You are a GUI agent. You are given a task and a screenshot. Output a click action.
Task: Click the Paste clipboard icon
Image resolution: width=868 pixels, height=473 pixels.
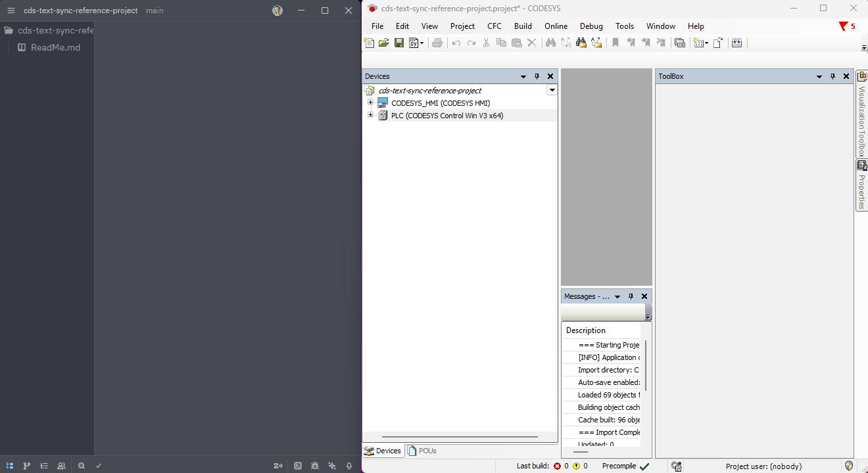(516, 43)
